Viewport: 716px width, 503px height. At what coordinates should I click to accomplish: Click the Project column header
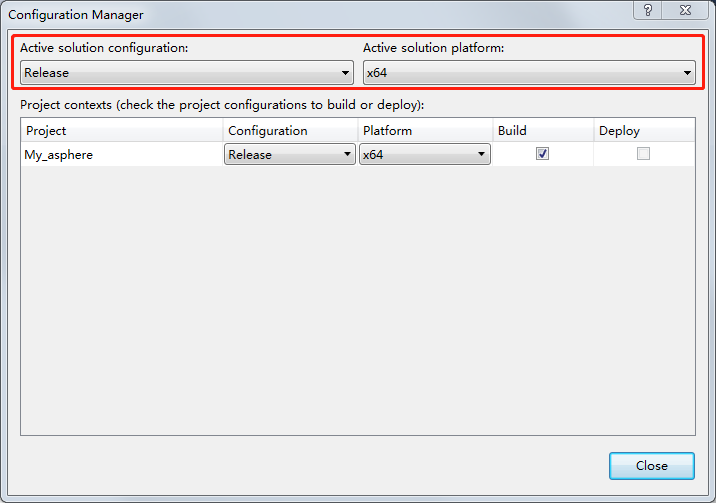(x=122, y=131)
